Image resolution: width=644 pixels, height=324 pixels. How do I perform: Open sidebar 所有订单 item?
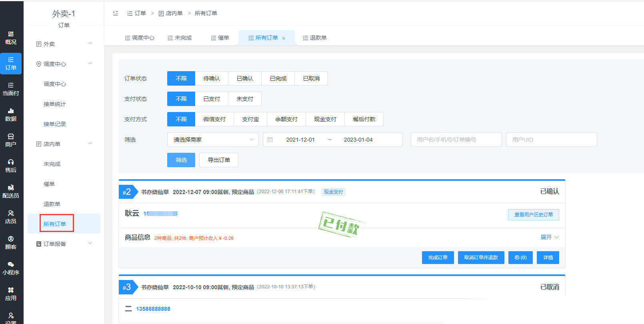(64, 224)
